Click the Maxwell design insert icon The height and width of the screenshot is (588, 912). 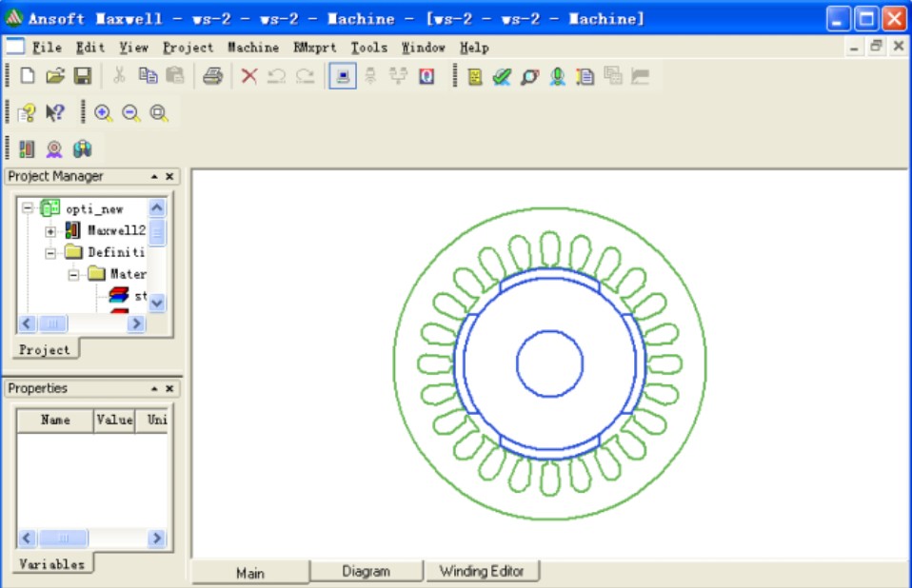[27, 149]
